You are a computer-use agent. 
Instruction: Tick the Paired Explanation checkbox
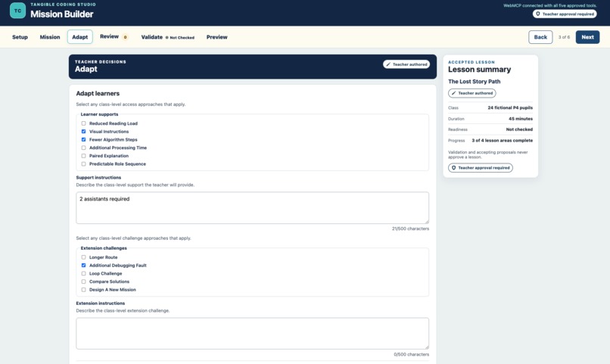[x=84, y=156]
